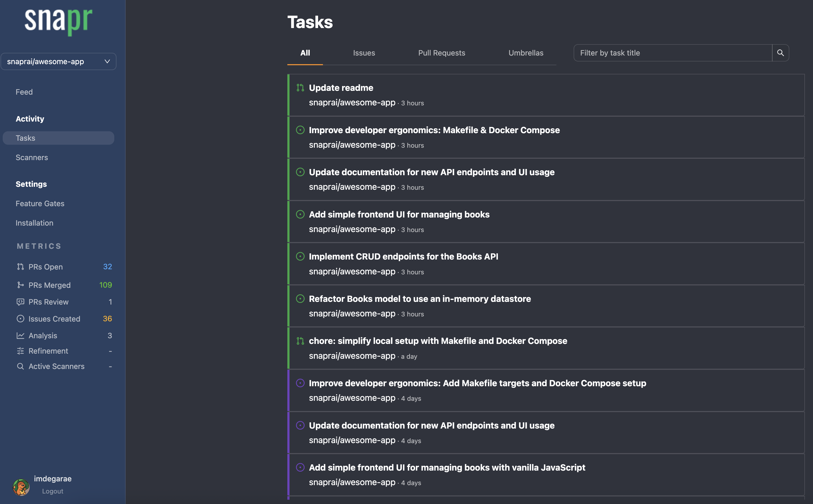Click the PRs Open pull request icon
The width and height of the screenshot is (813, 504).
tap(20, 267)
